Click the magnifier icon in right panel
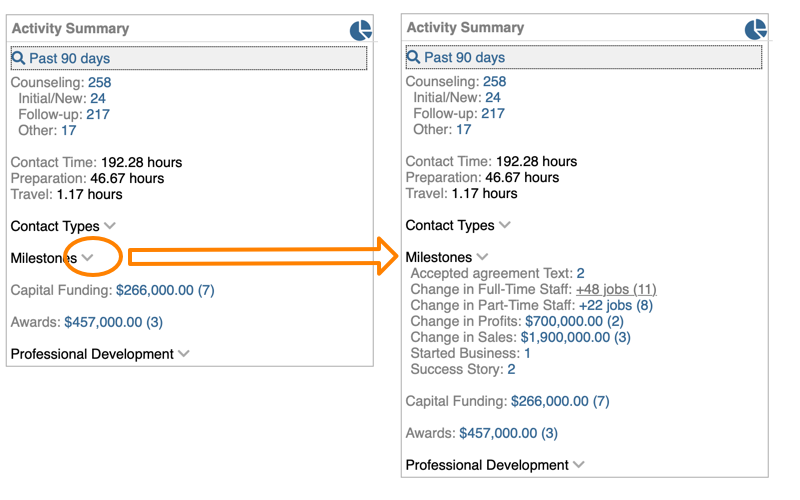800x500 pixels. click(413, 57)
